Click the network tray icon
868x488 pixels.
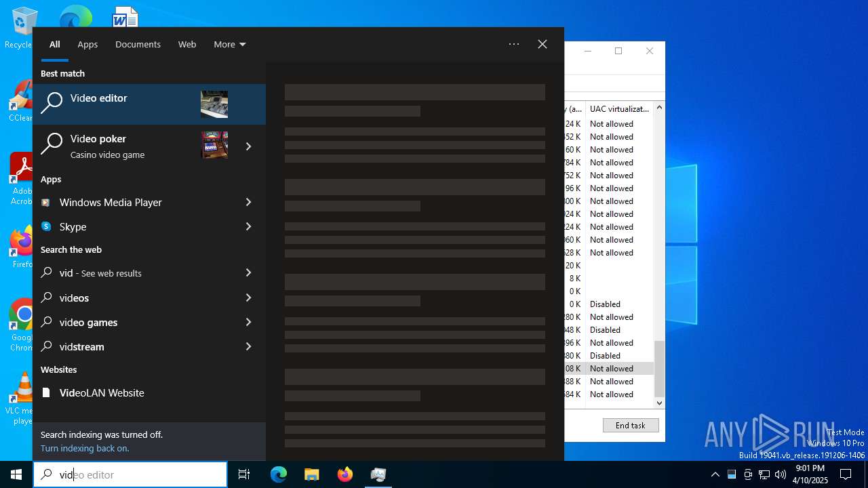pos(764,474)
